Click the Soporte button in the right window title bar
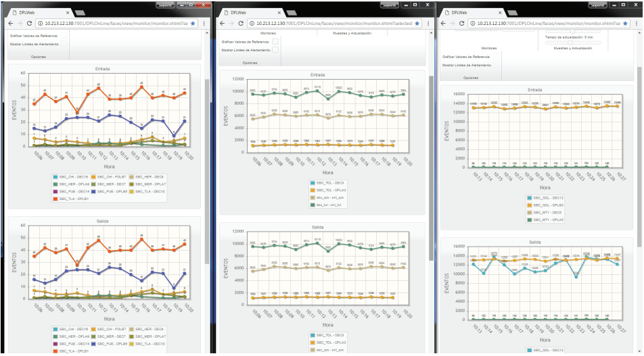644x356 pixels. (x=599, y=4)
